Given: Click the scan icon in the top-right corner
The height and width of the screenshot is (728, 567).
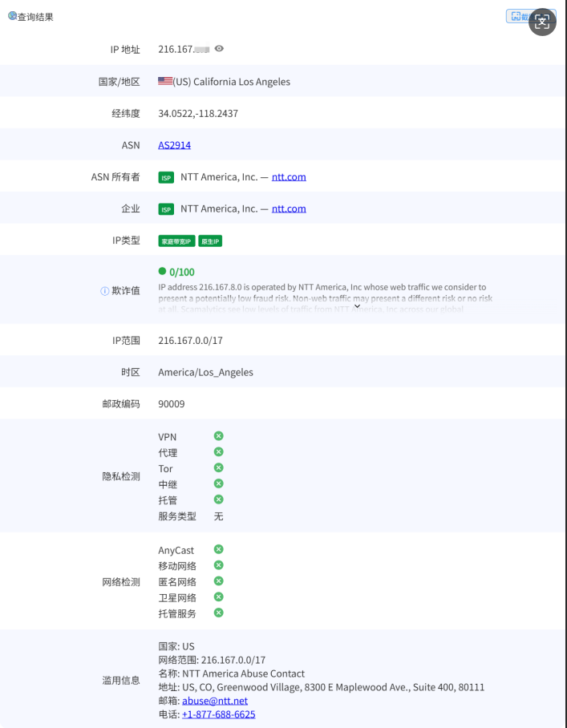Looking at the screenshot, I should pyautogui.click(x=542, y=22).
